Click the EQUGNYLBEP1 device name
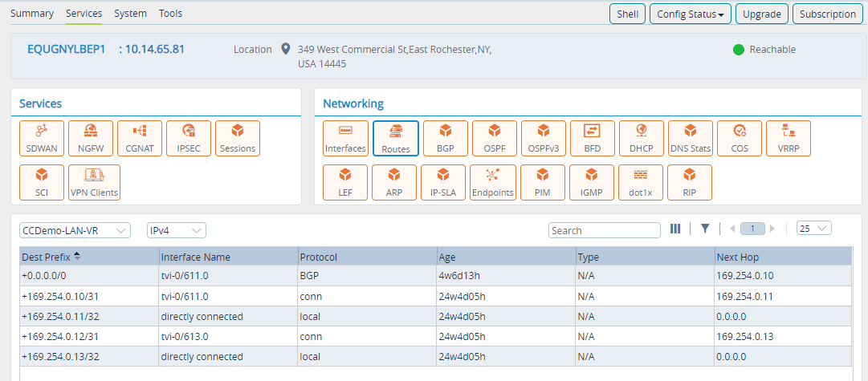Image resolution: width=868 pixels, height=381 pixels. pyautogui.click(x=67, y=49)
